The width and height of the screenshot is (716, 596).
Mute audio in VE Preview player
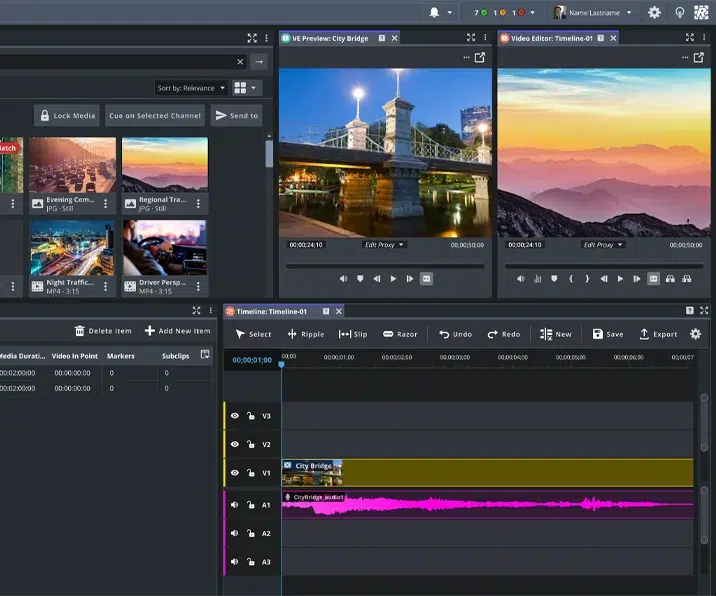point(343,279)
